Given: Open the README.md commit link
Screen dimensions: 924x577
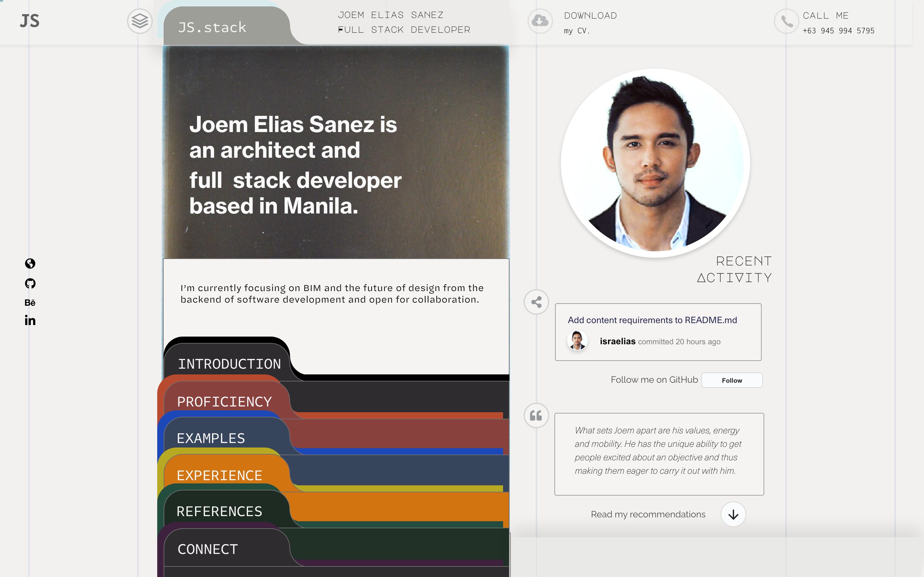Looking at the screenshot, I should (652, 320).
